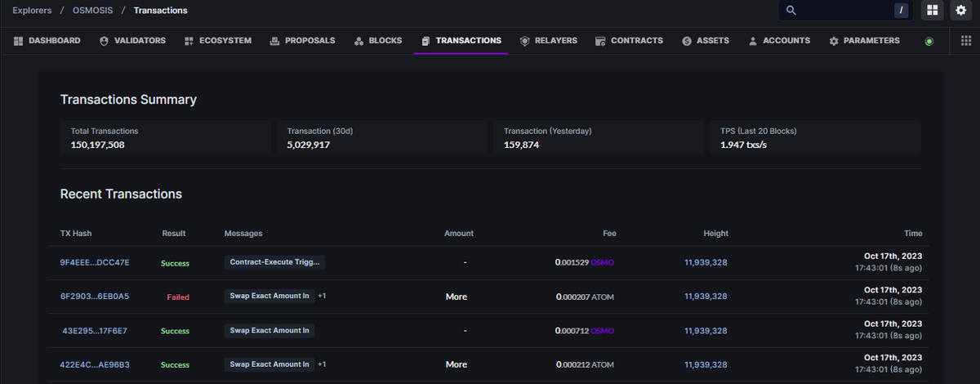Go to the Contracts tab
Viewport: 980px width, 384px height.
(x=629, y=41)
